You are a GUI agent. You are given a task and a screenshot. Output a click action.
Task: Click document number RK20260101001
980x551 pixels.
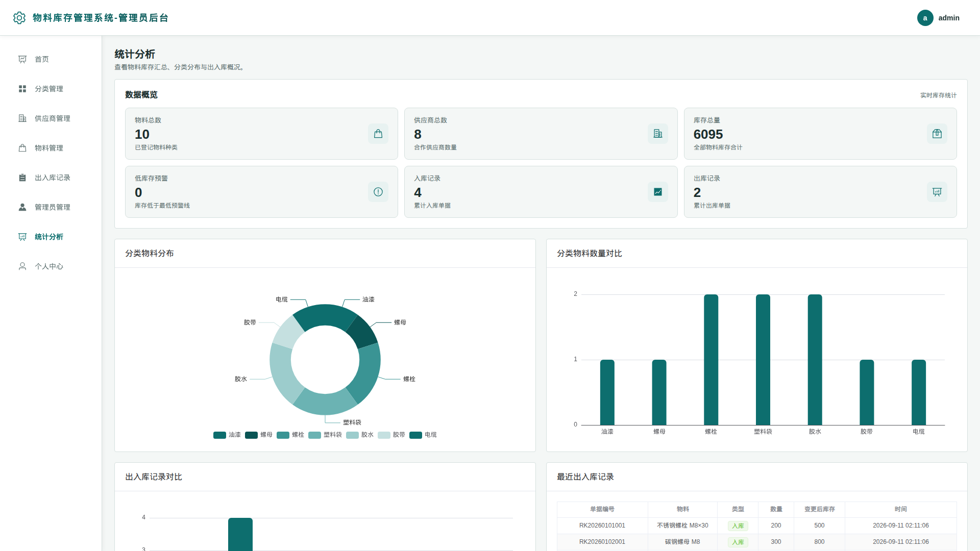(602, 525)
